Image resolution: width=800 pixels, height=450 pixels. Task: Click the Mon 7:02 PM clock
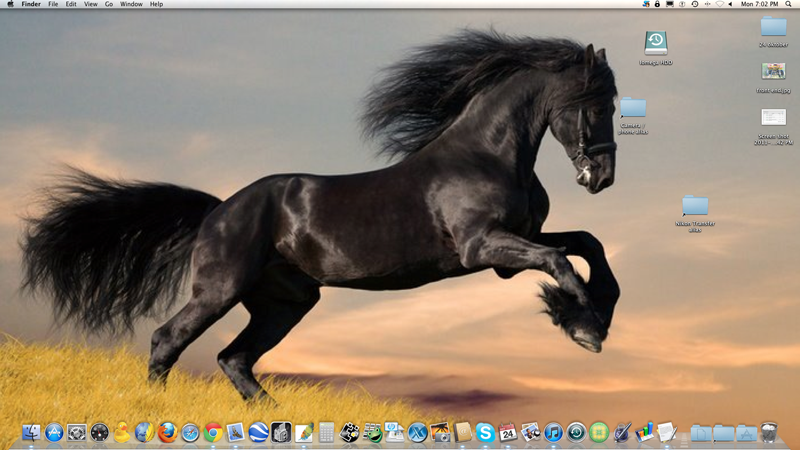(759, 4)
